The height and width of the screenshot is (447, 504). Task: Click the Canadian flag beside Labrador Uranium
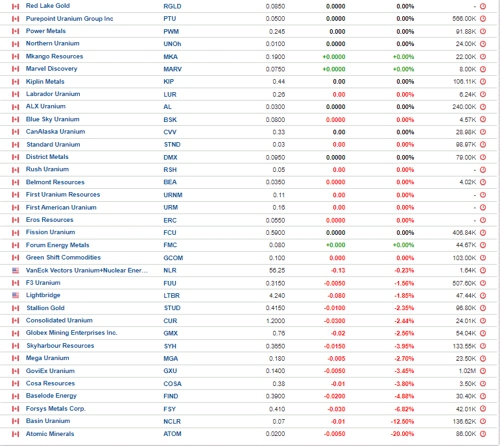(x=16, y=94)
